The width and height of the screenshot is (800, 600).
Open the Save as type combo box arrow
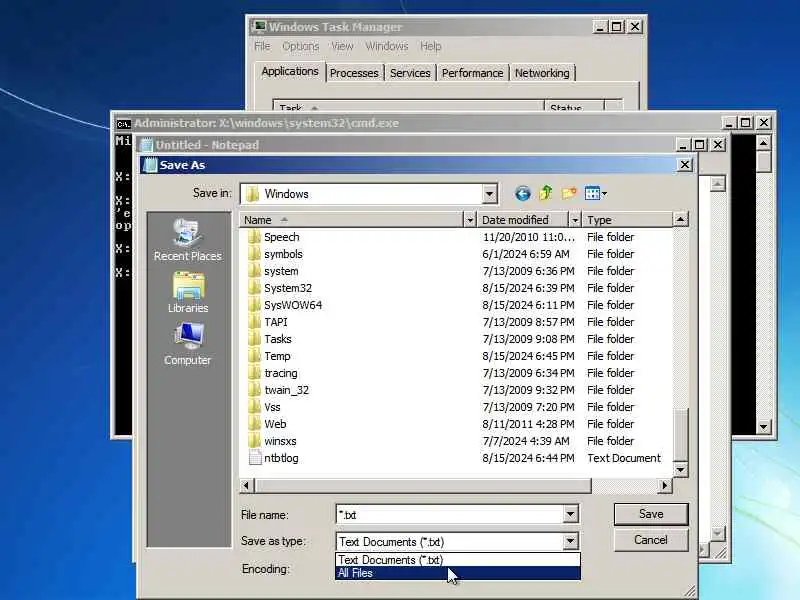pos(570,541)
